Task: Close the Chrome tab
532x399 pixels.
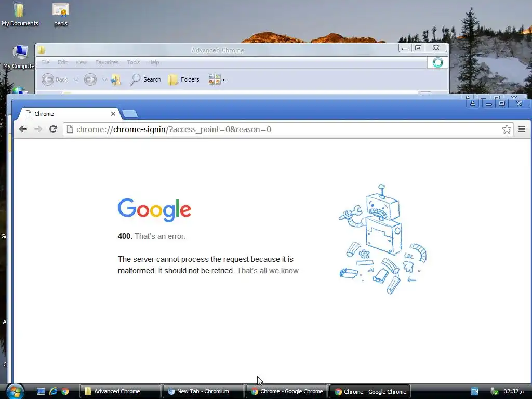Action: point(113,114)
